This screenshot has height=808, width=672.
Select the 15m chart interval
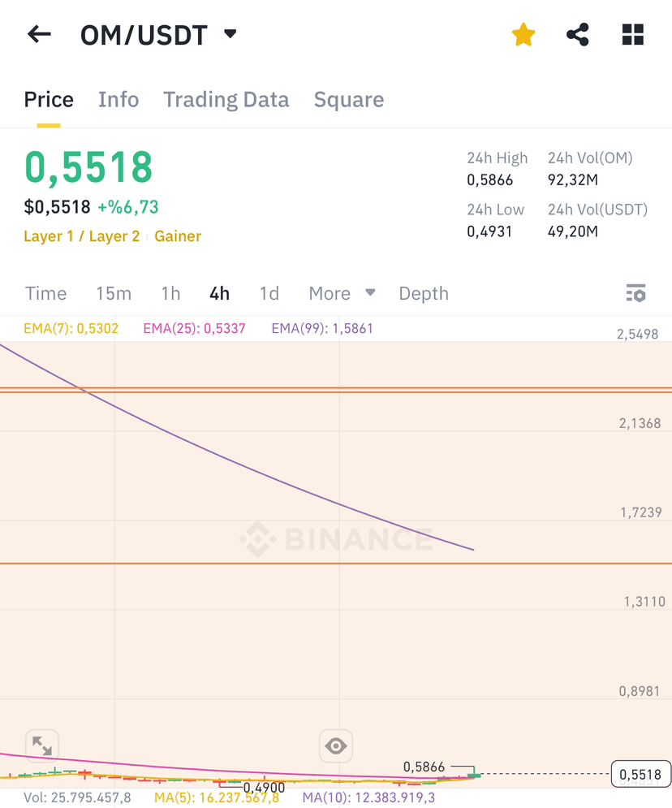click(114, 293)
